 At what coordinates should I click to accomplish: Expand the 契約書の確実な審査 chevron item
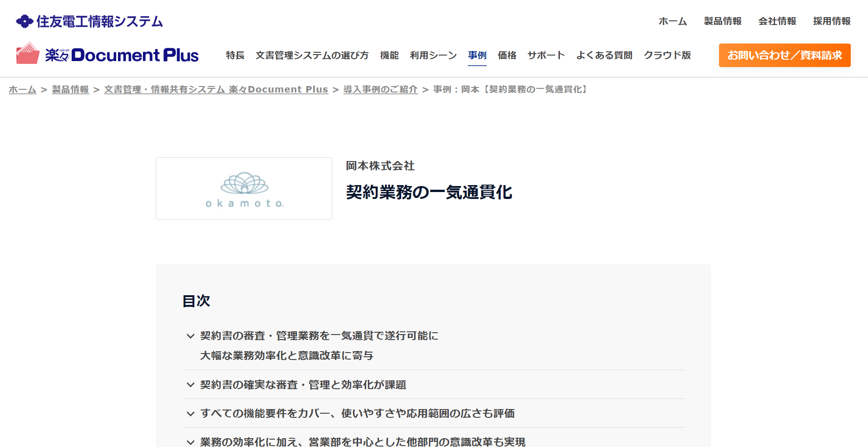point(190,385)
